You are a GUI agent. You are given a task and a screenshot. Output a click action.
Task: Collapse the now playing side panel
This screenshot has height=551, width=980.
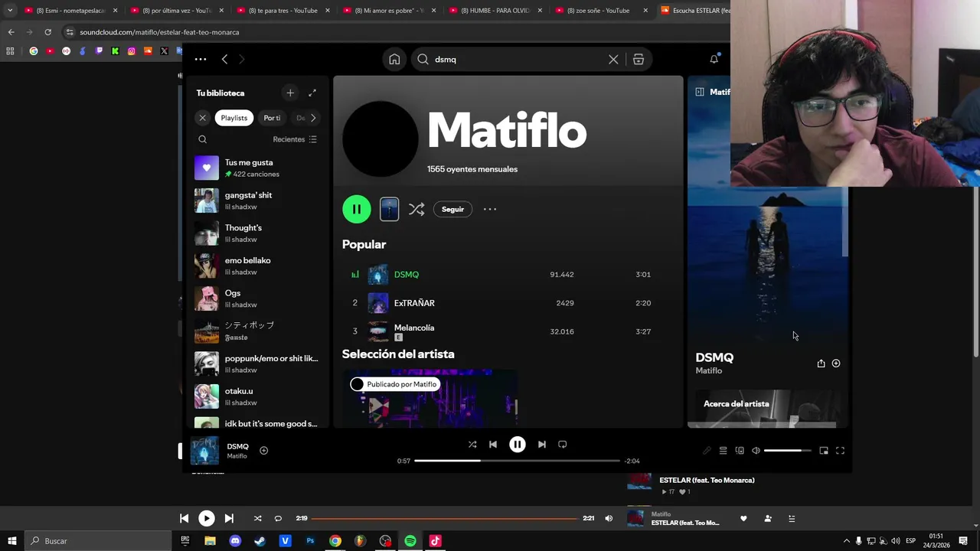pyautogui.click(x=699, y=92)
